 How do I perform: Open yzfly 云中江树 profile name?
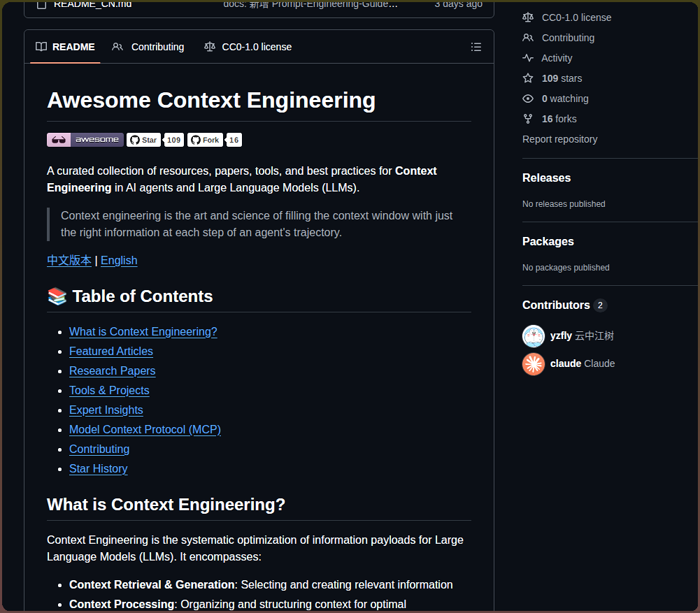coord(582,336)
